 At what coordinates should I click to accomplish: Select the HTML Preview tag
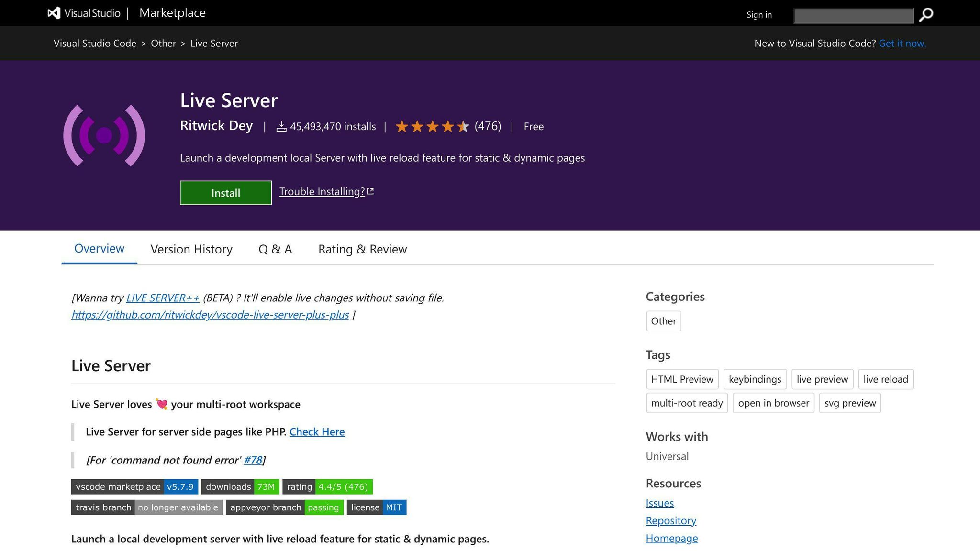(x=682, y=379)
